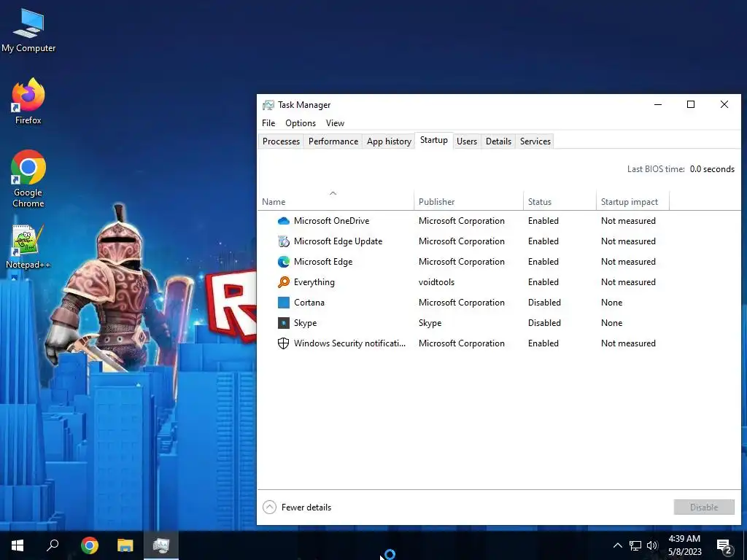
Task: Switch to the App history tab
Action: coord(389,141)
